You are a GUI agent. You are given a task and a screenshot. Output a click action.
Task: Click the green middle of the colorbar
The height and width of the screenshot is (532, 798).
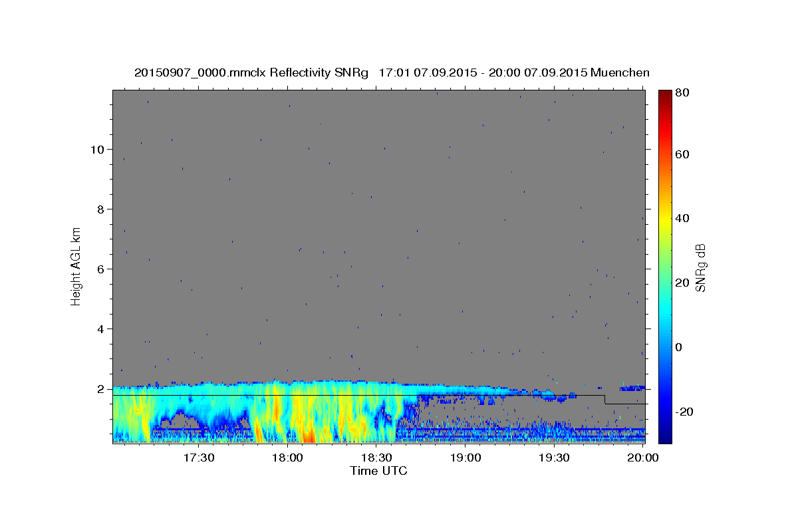(664, 266)
